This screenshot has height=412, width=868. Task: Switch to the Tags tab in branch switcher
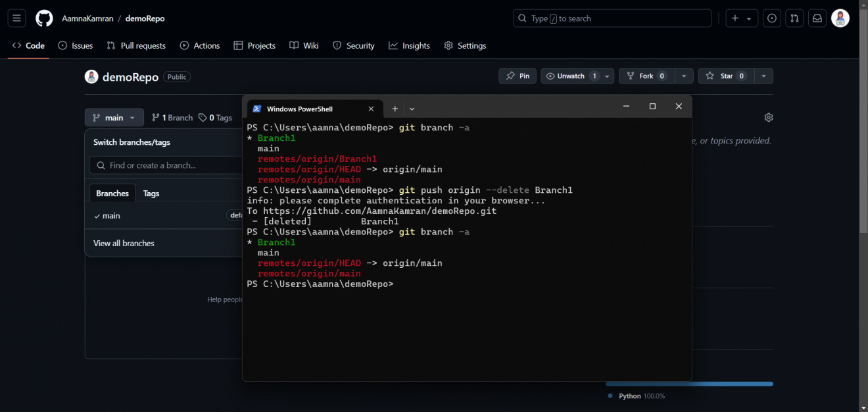[x=151, y=193]
